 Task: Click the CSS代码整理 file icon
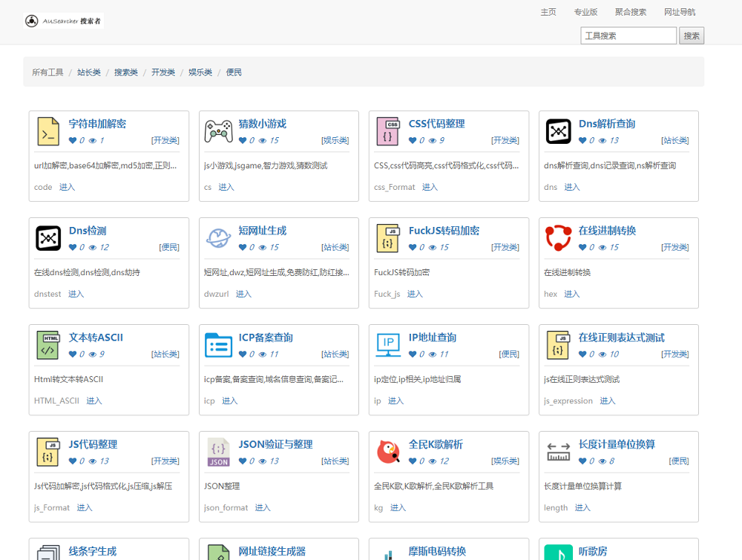point(388,131)
